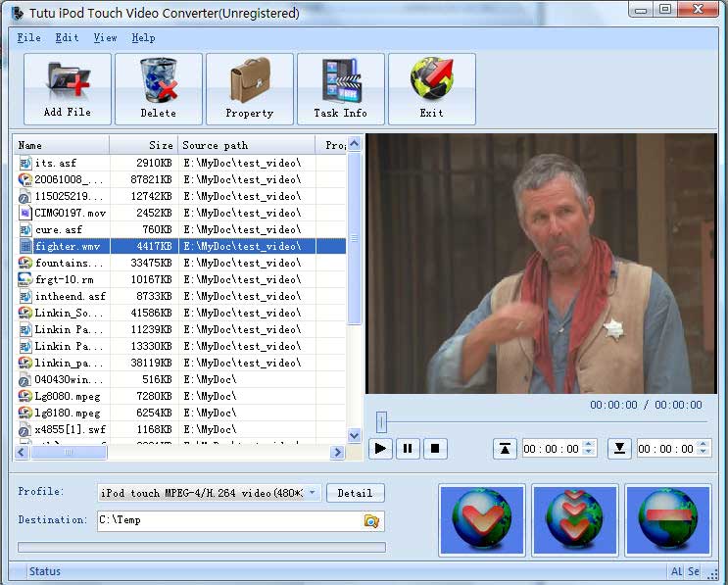Click the stop conversion globe button
The height and width of the screenshot is (585, 728).
(x=667, y=519)
